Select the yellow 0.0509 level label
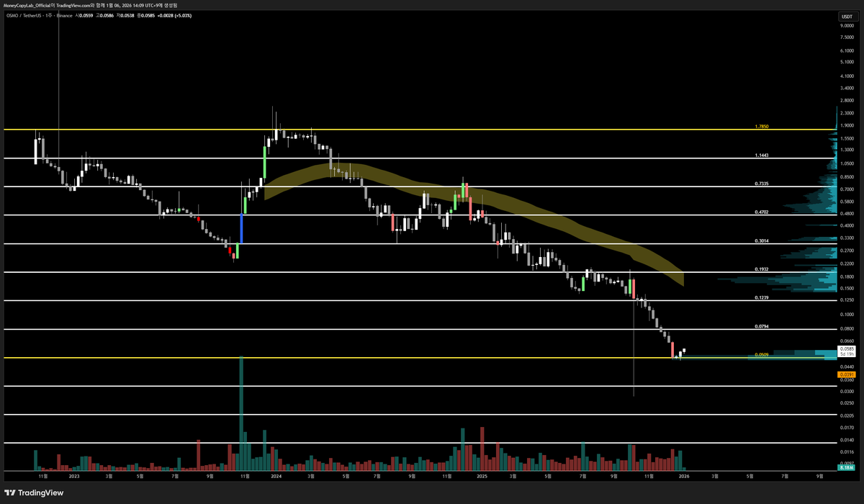The height and width of the screenshot is (504, 864). pyautogui.click(x=762, y=354)
